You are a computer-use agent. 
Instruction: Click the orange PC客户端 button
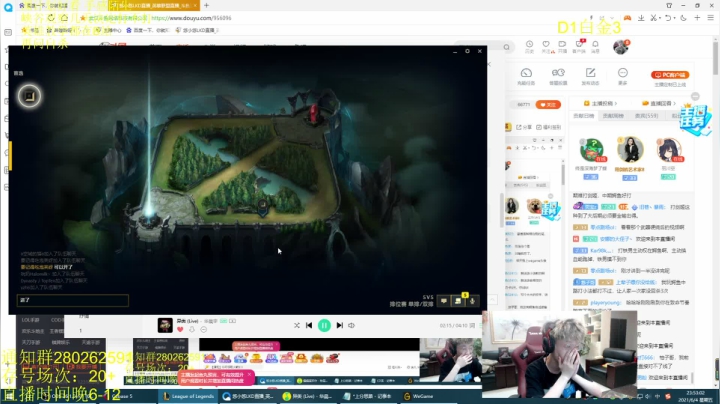(670, 75)
